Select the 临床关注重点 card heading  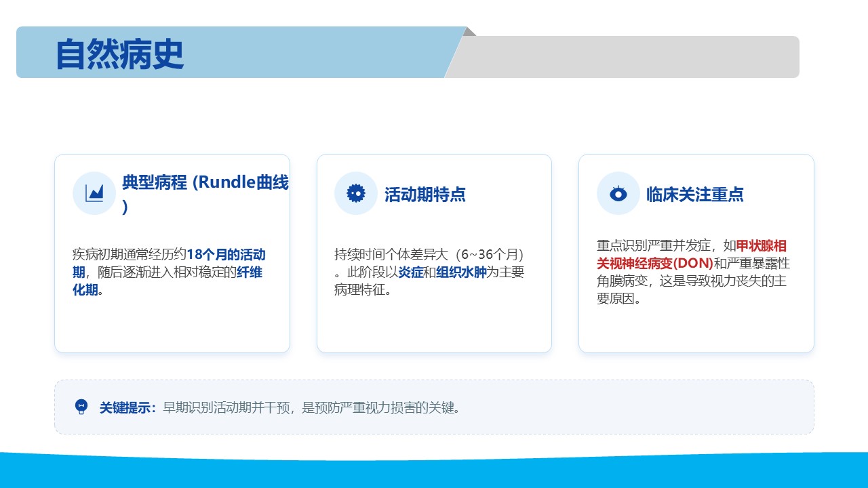694,195
